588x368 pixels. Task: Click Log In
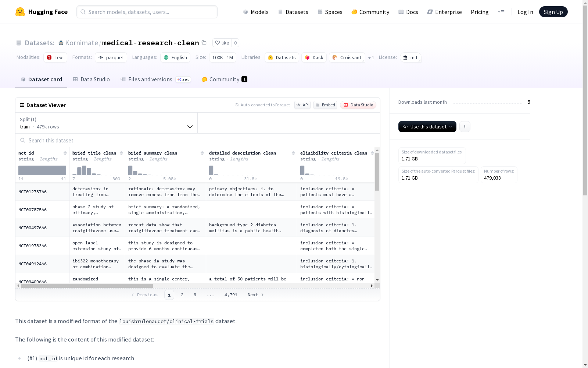click(x=525, y=12)
